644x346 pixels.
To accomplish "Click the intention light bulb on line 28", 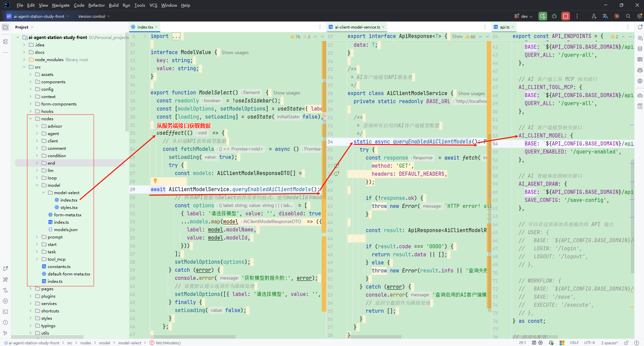I will point(155,181).
